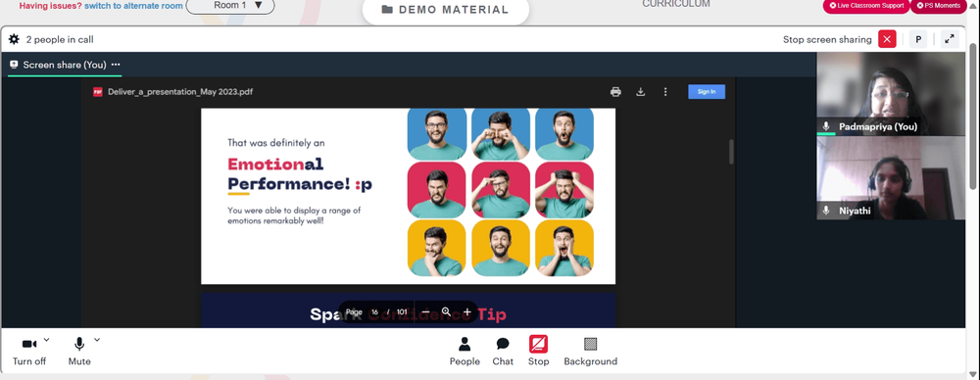
Task: Turn off the camera
Action: click(29, 352)
